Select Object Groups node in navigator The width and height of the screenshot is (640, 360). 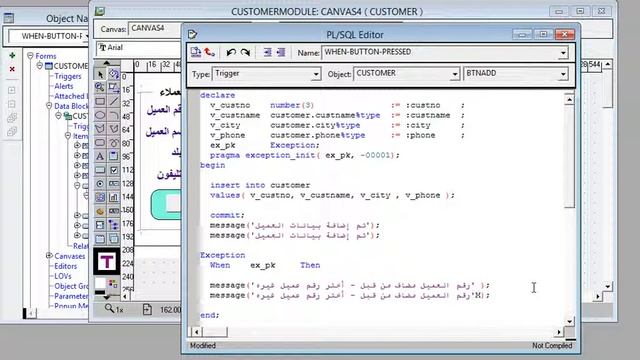coord(71,286)
